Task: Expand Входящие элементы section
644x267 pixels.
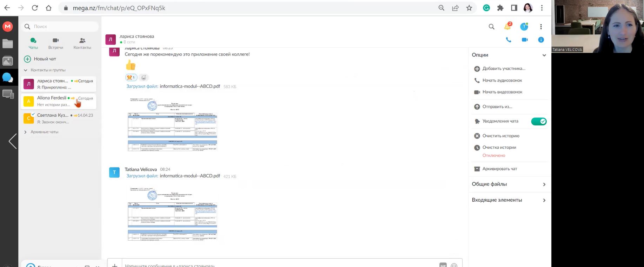Action: (544, 200)
